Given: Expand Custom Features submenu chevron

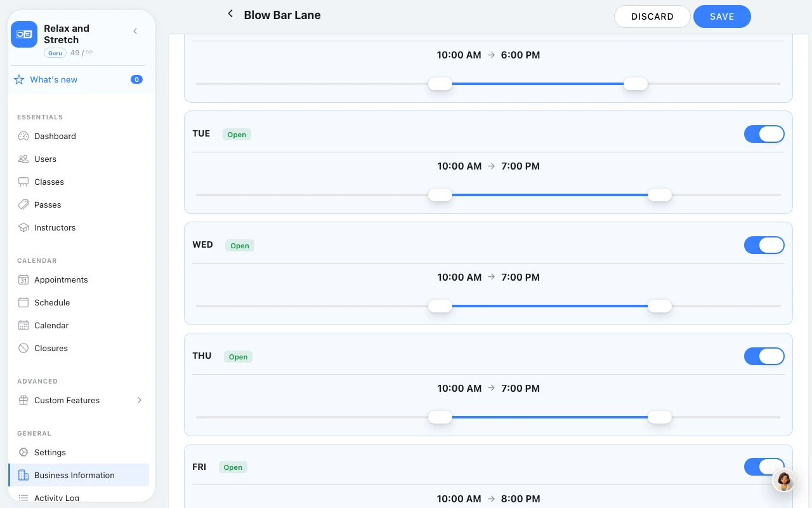Looking at the screenshot, I should [140, 400].
